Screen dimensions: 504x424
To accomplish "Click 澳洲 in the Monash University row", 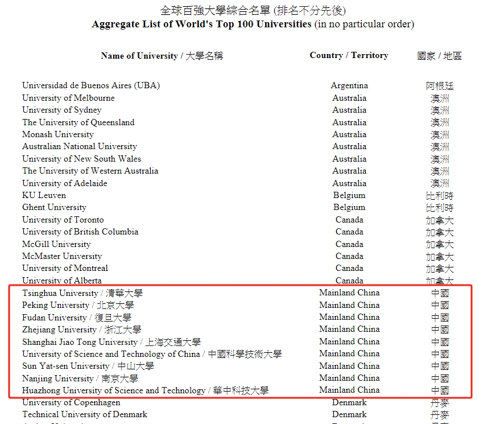I will (440, 135).
